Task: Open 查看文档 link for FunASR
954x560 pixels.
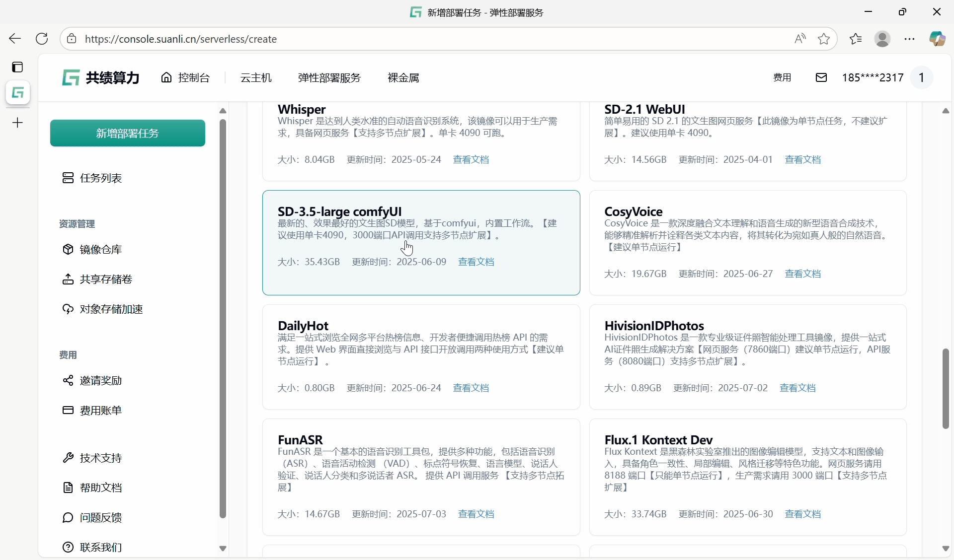Action: click(476, 514)
